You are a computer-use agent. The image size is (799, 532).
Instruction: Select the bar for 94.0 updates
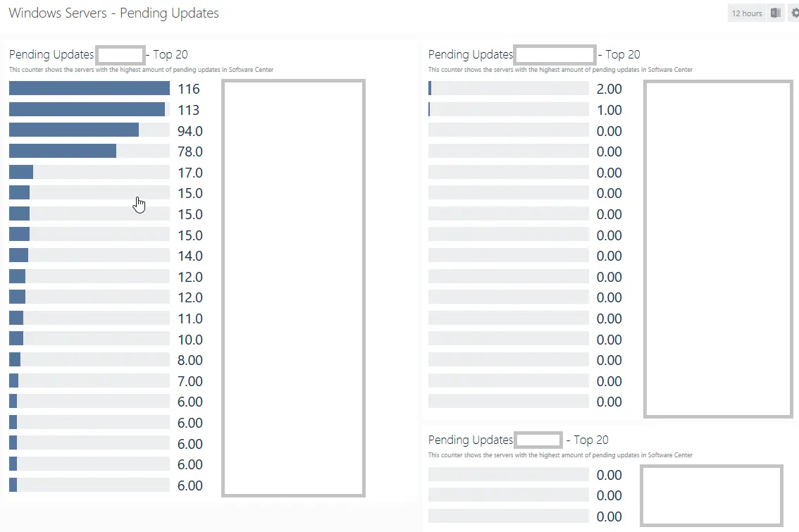tap(89, 130)
